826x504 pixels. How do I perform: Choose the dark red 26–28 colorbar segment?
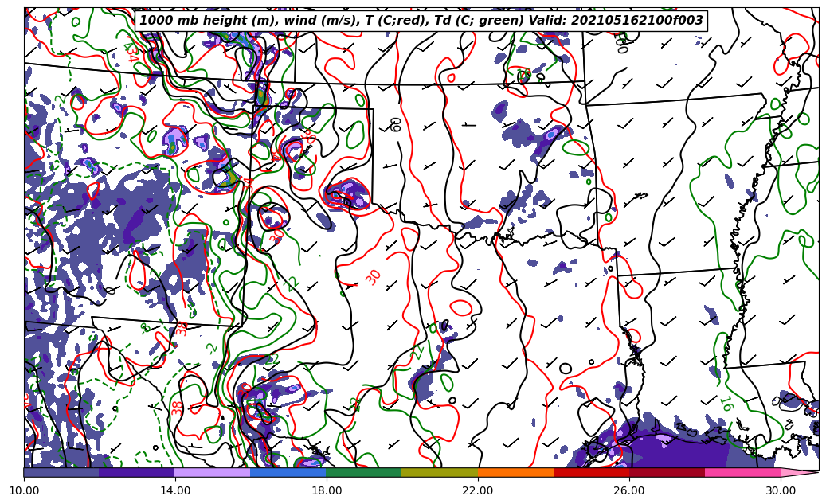pos(667,472)
